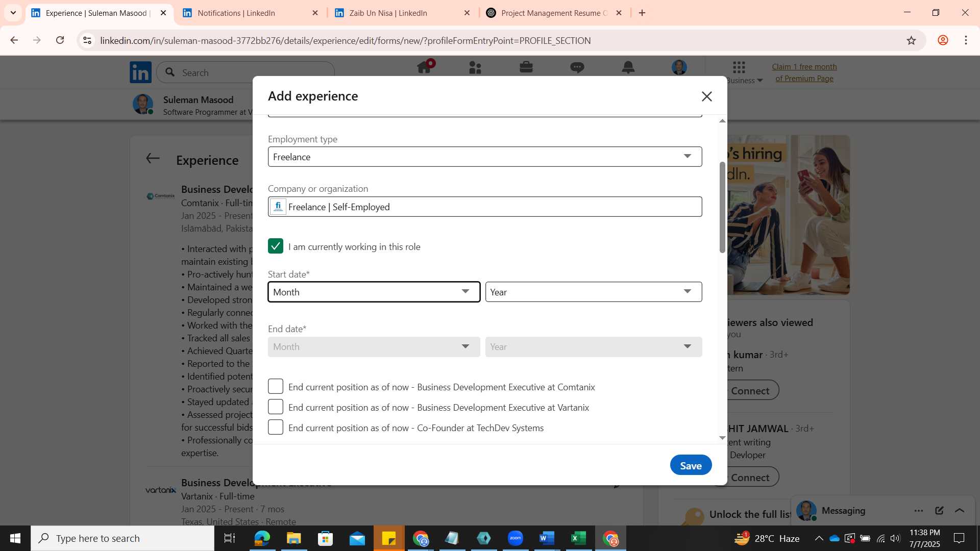Select Experience Suleman Masood tab
Viewport: 980px width, 551px height.
coord(97,13)
